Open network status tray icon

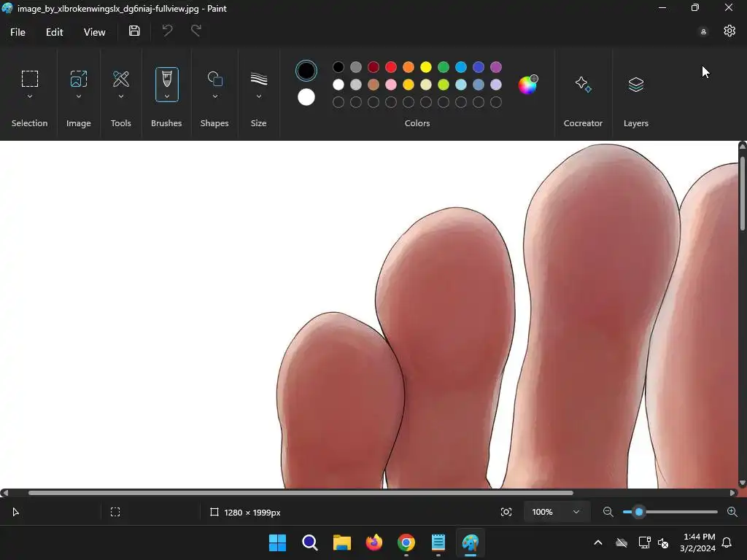pyautogui.click(x=645, y=542)
